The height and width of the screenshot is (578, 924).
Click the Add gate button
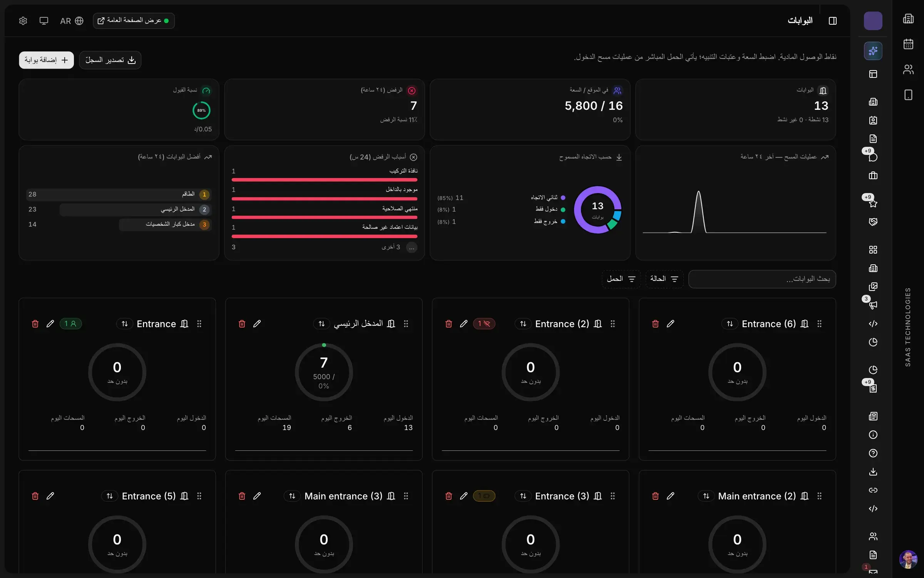tap(46, 60)
